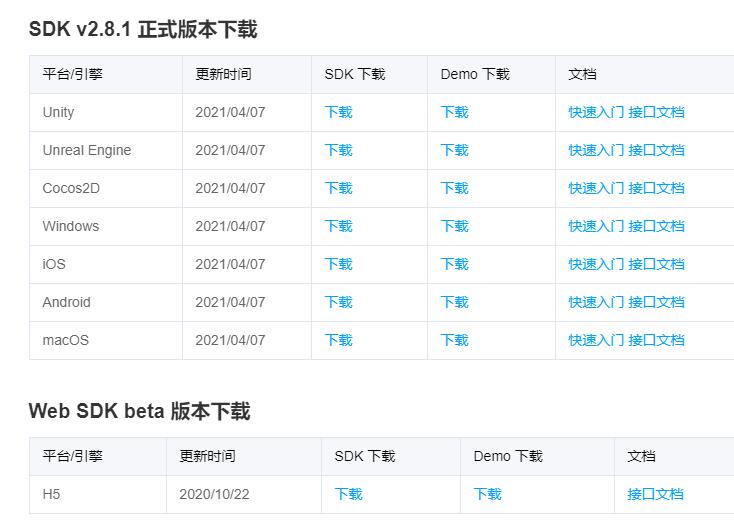Download the macOS SDK
Screen dimensions: 734x529
[x=338, y=340]
